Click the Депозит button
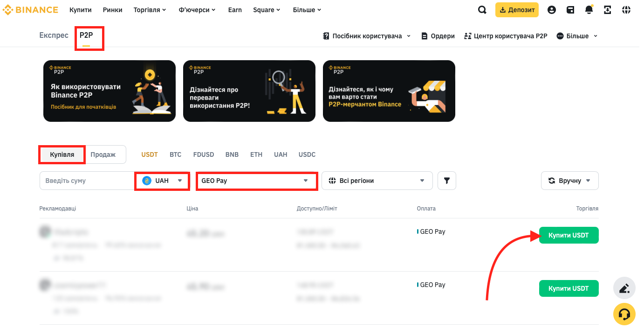Screen dimensions: 644x329 (517, 10)
